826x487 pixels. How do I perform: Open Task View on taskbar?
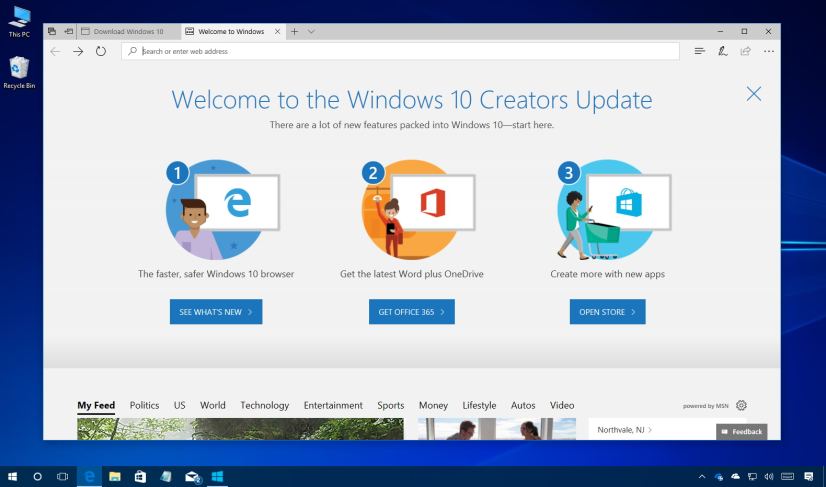pos(63,476)
